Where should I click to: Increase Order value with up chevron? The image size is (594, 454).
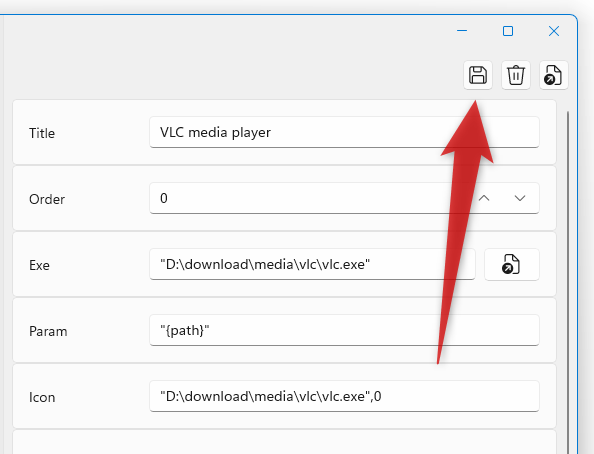pyautogui.click(x=484, y=198)
